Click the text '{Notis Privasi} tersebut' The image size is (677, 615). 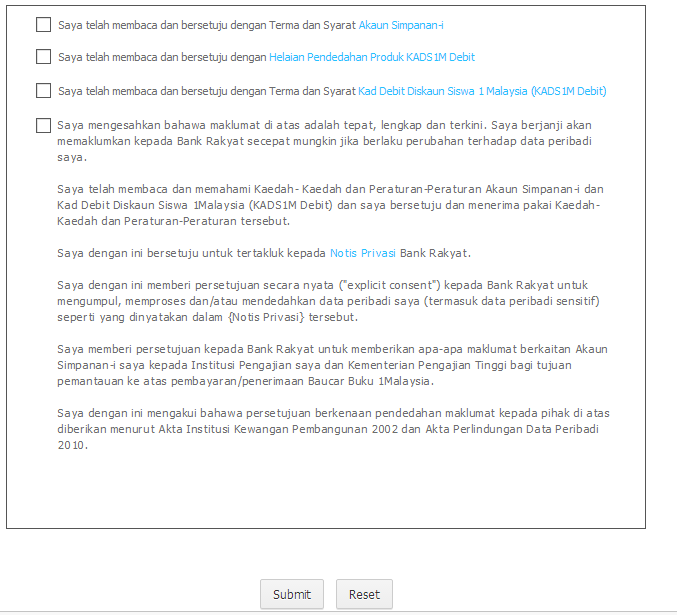point(293,317)
